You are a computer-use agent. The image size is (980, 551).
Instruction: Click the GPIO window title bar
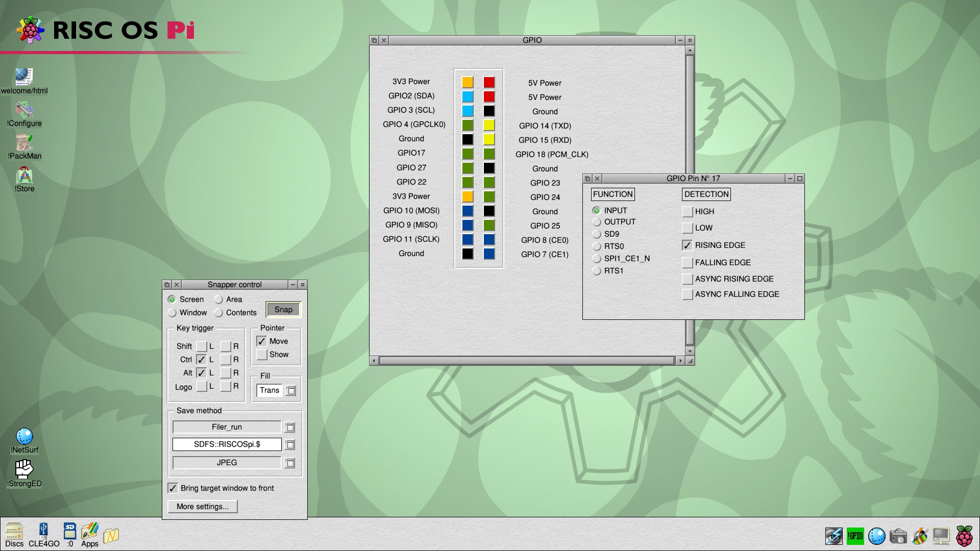(532, 40)
